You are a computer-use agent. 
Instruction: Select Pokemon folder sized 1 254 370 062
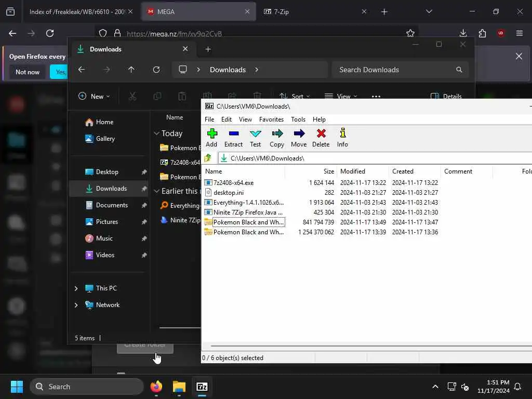tap(248, 232)
